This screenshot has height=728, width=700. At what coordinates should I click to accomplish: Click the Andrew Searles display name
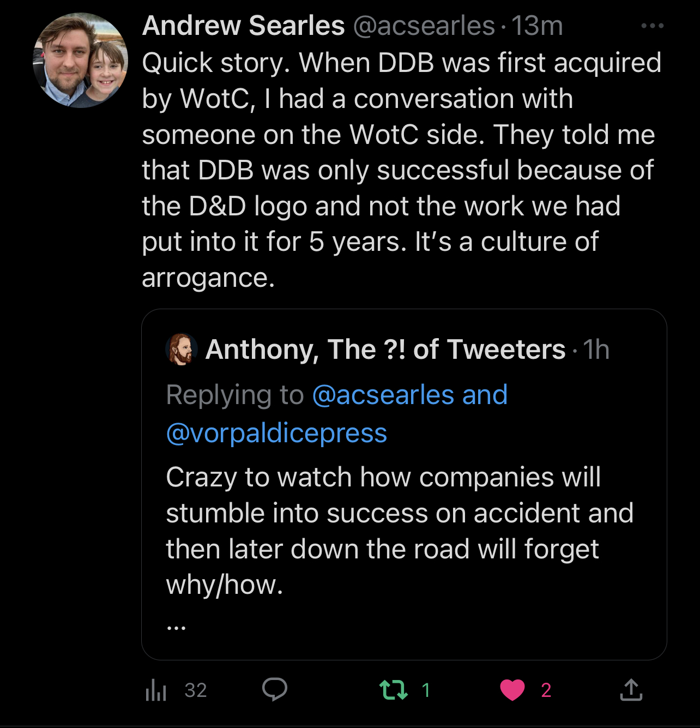pos(243,26)
